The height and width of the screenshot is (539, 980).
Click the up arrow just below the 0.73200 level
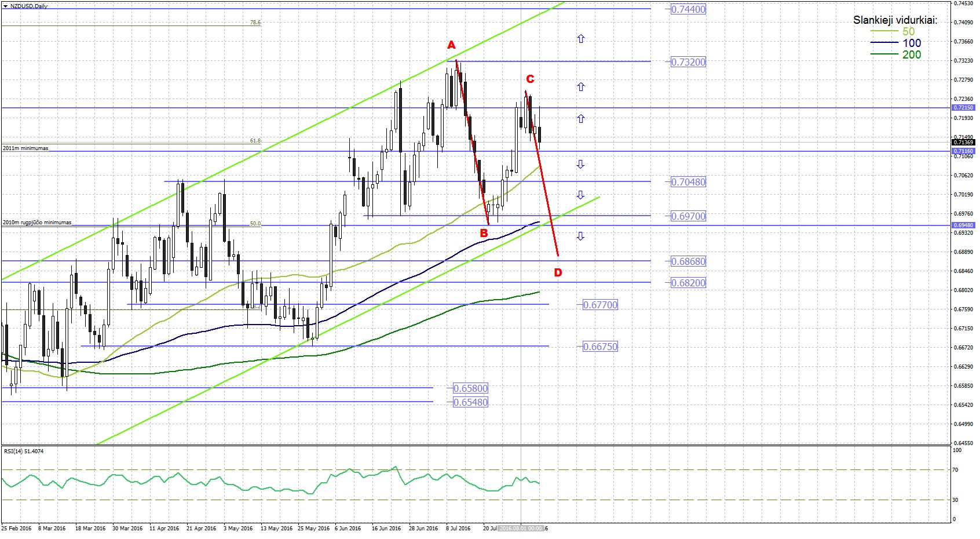[580, 87]
